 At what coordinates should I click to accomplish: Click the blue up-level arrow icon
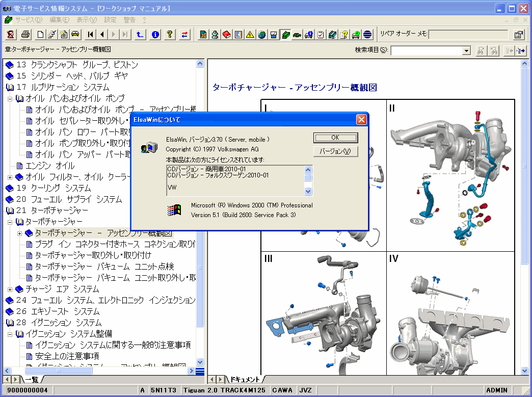pos(140,34)
